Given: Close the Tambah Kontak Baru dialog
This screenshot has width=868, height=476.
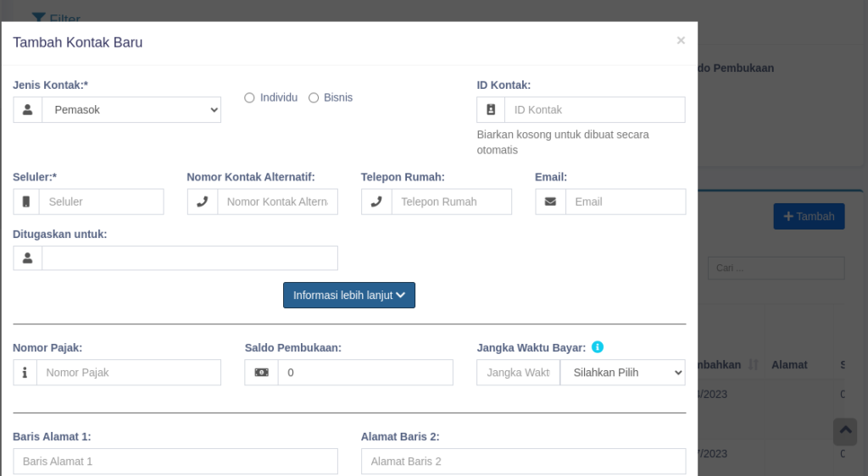Looking at the screenshot, I should pyautogui.click(x=681, y=40).
